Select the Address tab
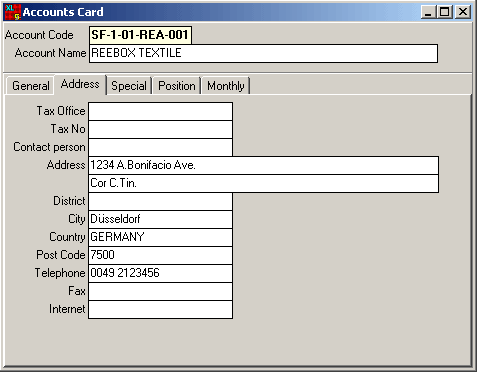 (x=80, y=84)
